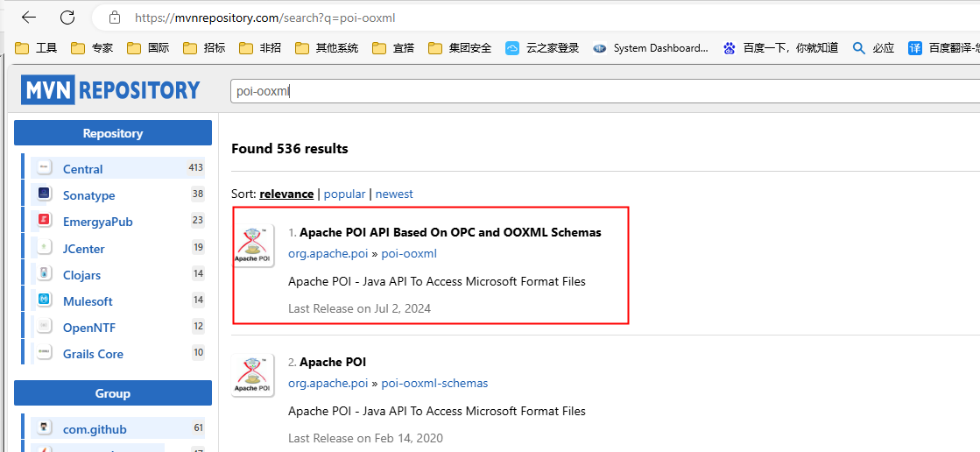
Task: Sort results by popular
Action: [344, 194]
